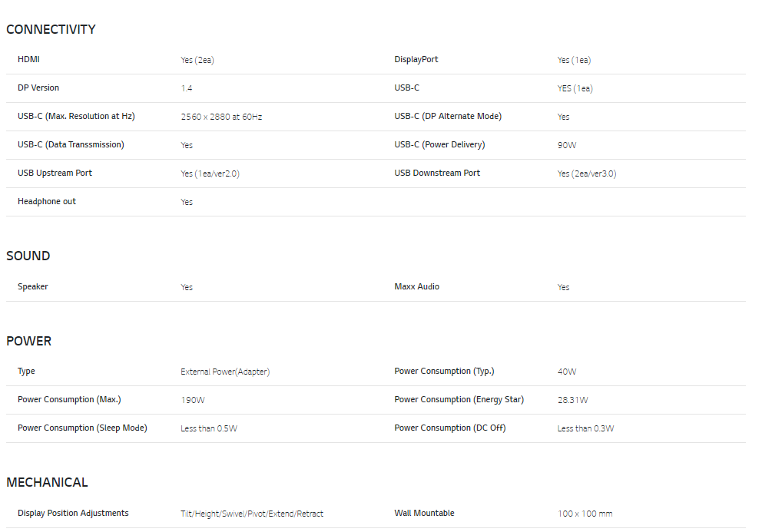This screenshot has width=762, height=532.
Task: Click Power Consumption (Energy Star) label
Action: click(x=459, y=399)
